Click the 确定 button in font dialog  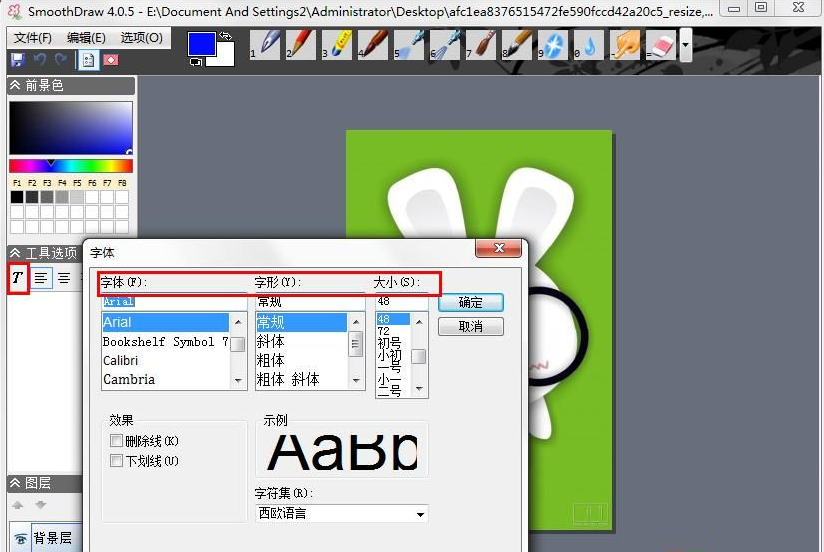(470, 302)
